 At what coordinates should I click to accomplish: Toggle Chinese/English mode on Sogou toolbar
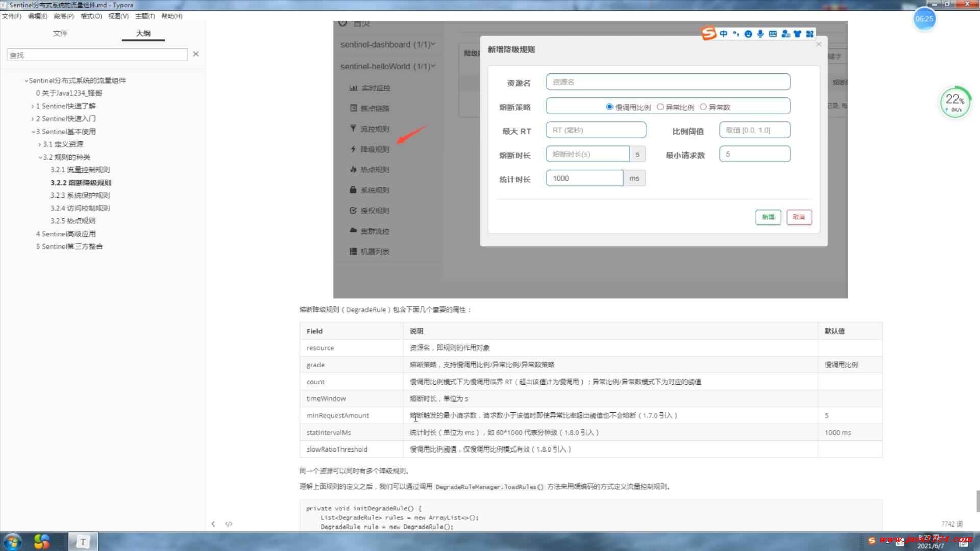pyautogui.click(x=724, y=34)
